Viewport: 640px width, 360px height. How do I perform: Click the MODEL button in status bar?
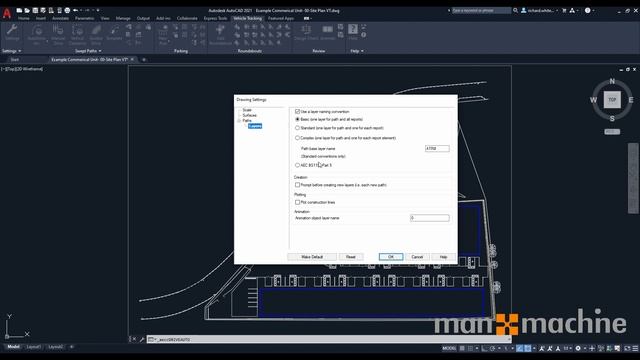pyautogui.click(x=449, y=348)
